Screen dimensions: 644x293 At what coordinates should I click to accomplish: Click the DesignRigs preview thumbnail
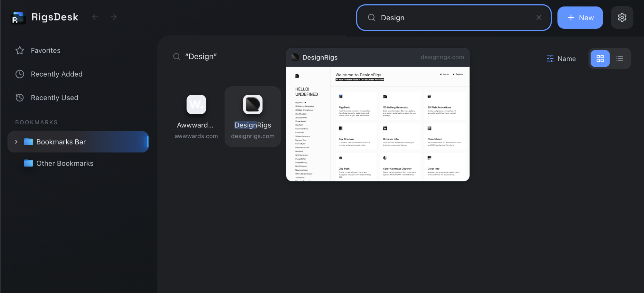(378, 124)
